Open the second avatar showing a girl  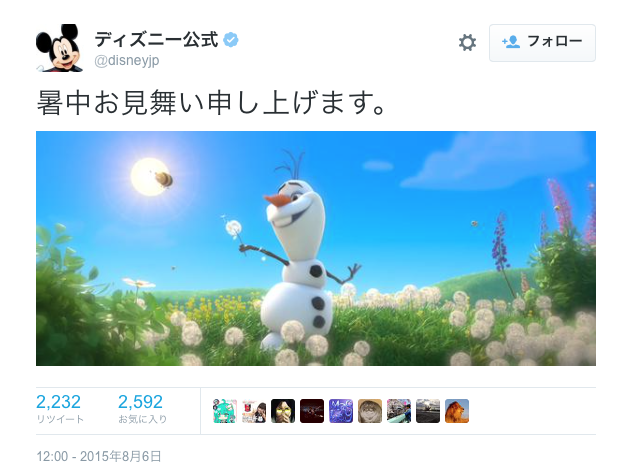point(254,411)
